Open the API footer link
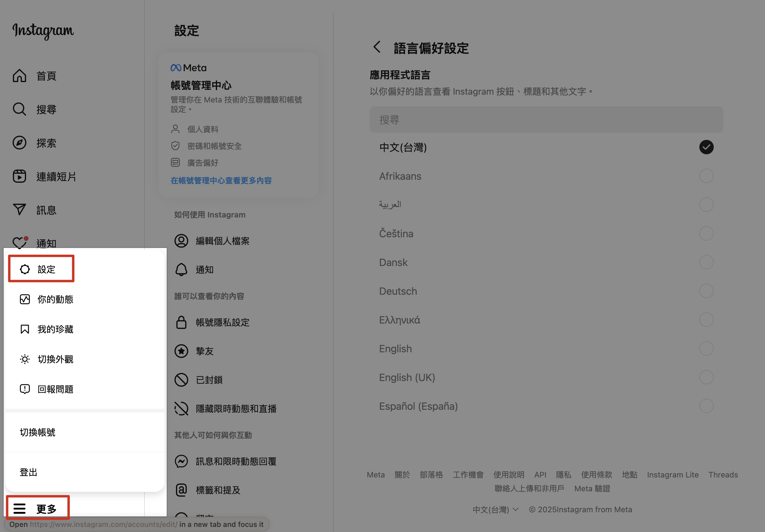 click(x=540, y=475)
